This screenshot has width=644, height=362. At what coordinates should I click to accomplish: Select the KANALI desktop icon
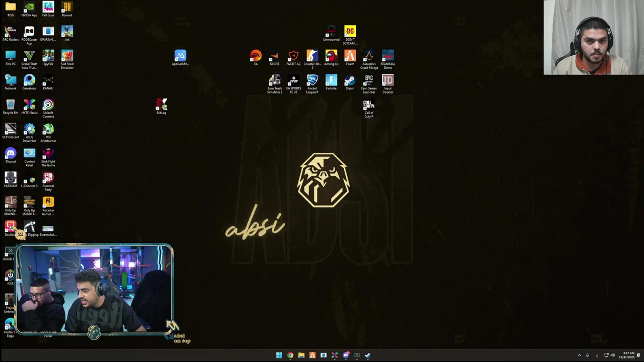48,82
